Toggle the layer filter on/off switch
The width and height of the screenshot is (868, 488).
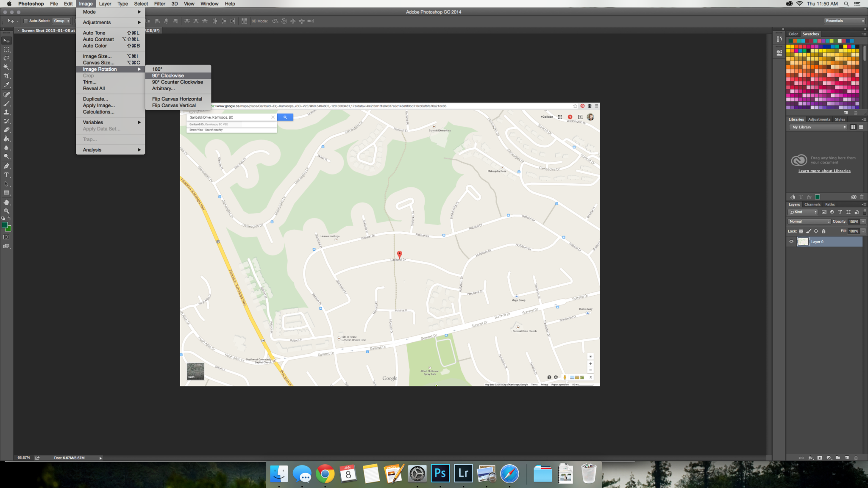865,211
